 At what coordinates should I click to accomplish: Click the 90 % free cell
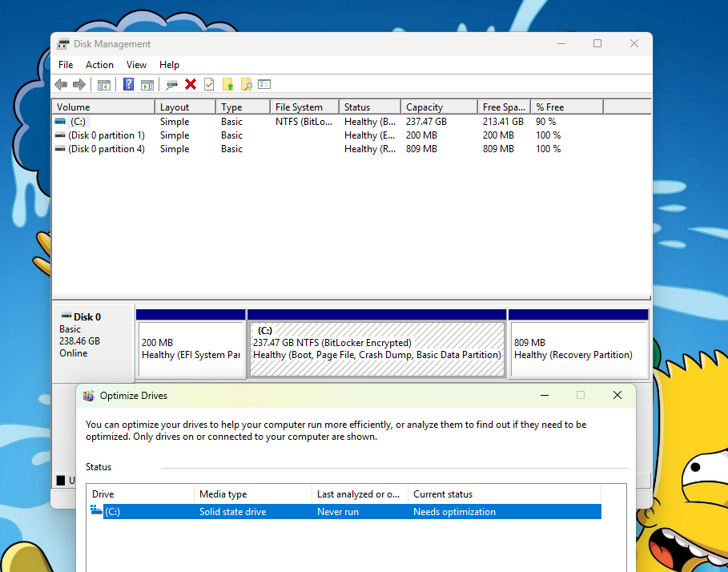point(545,122)
